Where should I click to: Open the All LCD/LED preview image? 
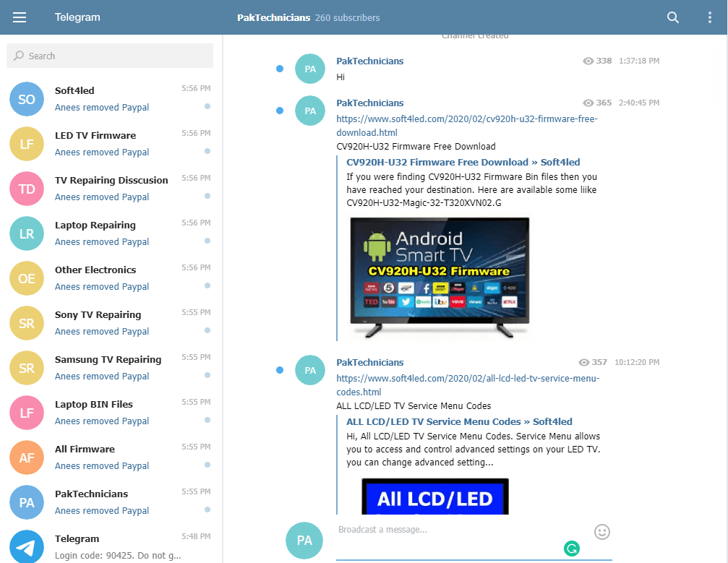coord(435,497)
